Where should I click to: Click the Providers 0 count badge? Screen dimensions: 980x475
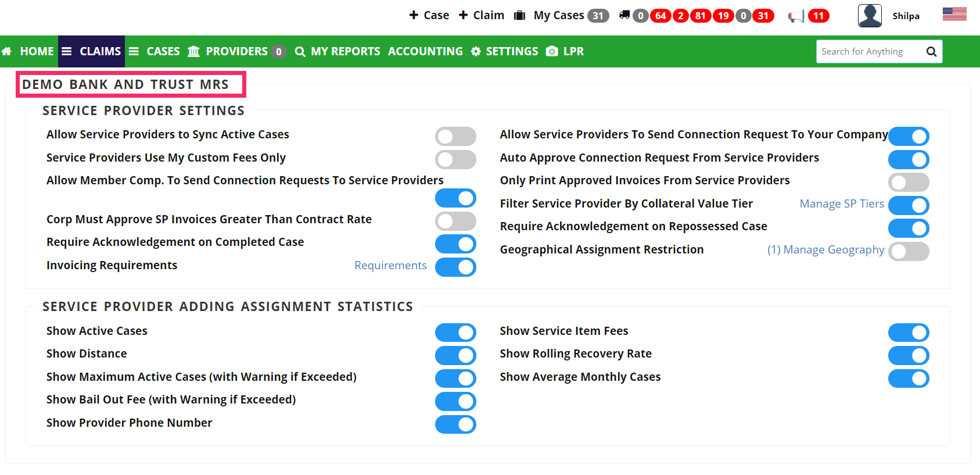pyautogui.click(x=279, y=52)
